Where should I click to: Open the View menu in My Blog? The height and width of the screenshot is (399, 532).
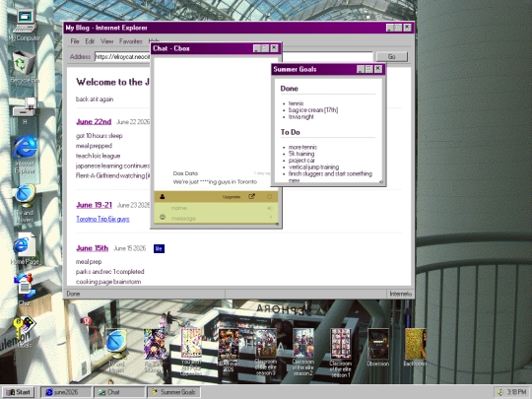(x=106, y=41)
